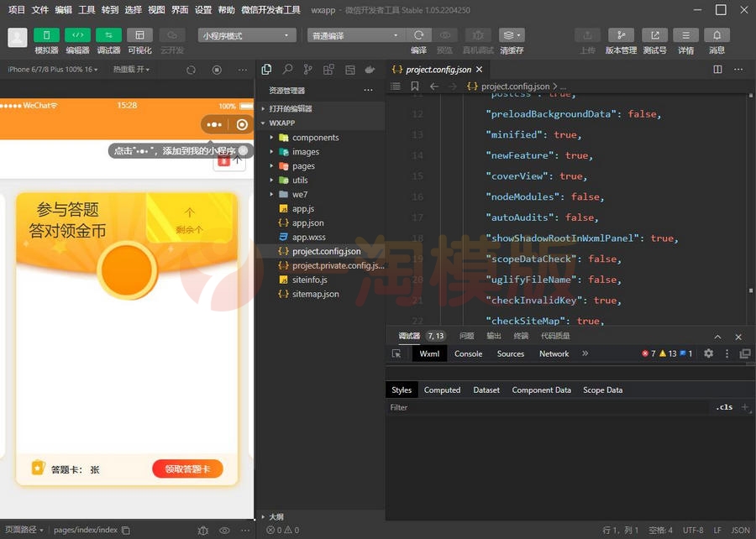Open version management icon

click(621, 35)
